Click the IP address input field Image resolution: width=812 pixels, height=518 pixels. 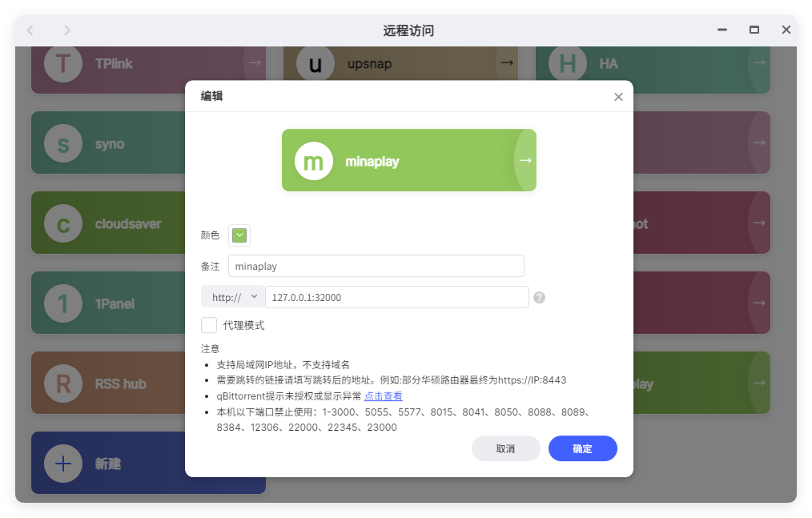(x=397, y=297)
